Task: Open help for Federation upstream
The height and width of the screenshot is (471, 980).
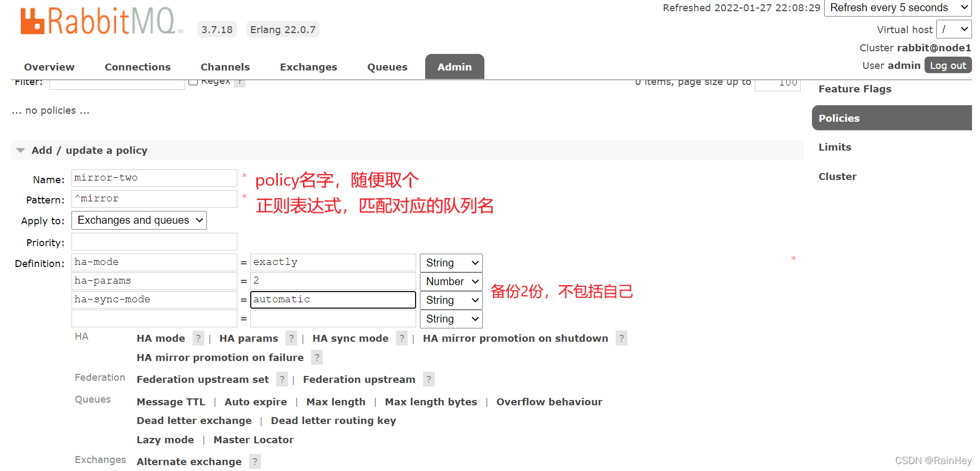Action: click(429, 379)
